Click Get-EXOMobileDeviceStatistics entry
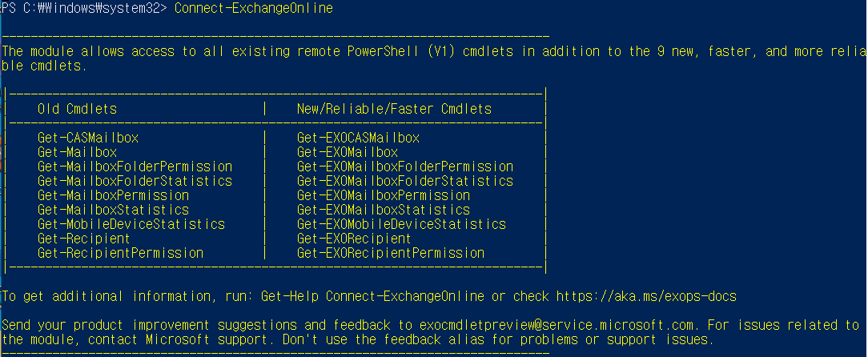 [x=401, y=223]
